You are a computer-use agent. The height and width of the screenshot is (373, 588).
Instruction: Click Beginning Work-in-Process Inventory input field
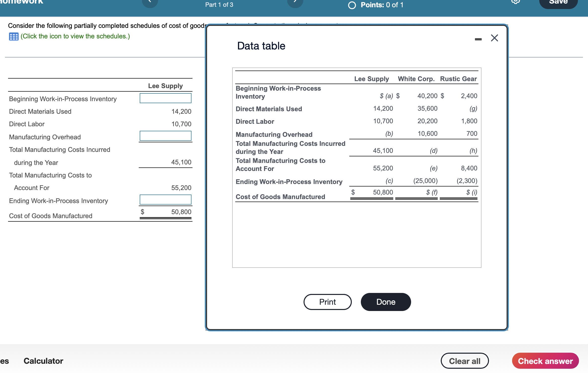tap(165, 98)
